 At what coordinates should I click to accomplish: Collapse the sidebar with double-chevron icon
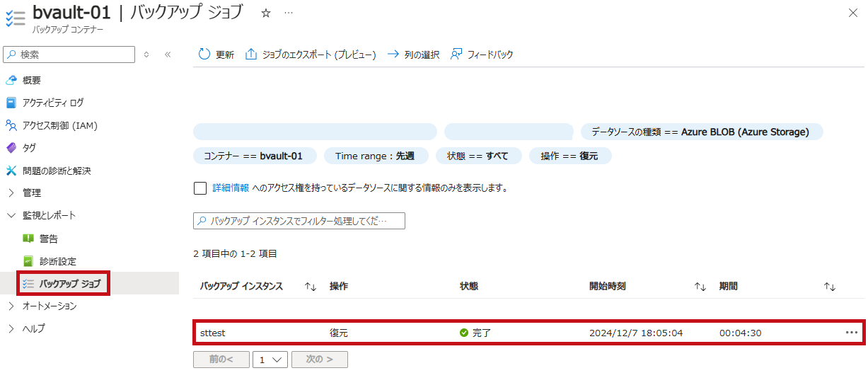(x=168, y=54)
